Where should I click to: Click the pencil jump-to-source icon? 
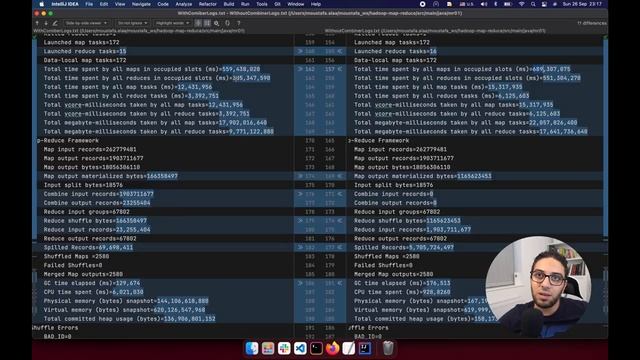tap(55, 23)
